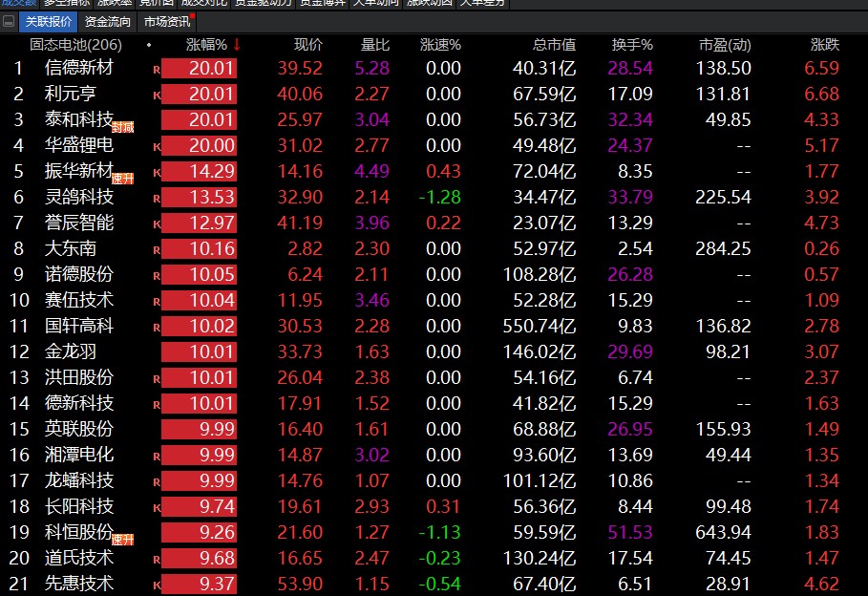Select the stock 英联股份
The height and width of the screenshot is (596, 868).
(79, 429)
